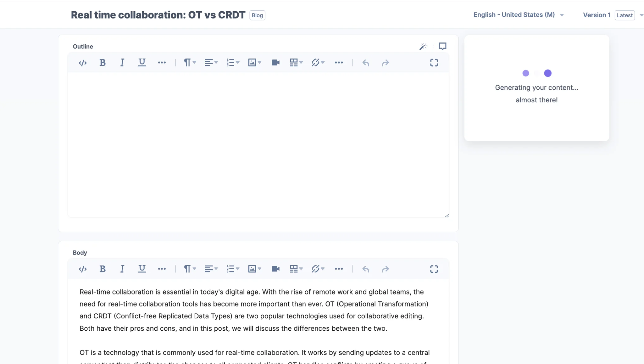Open the English - United States language selector
Screen dimensions: 644x364
[x=518, y=15]
